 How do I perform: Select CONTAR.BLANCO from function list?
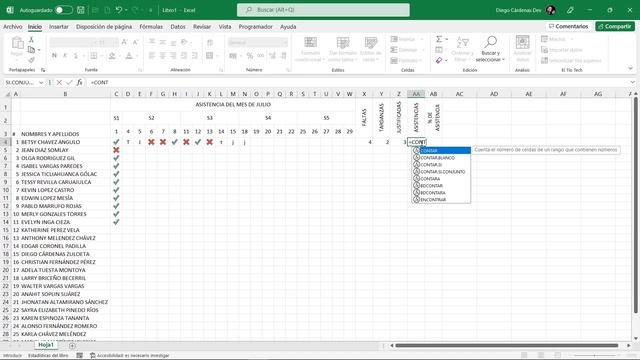[441, 158]
